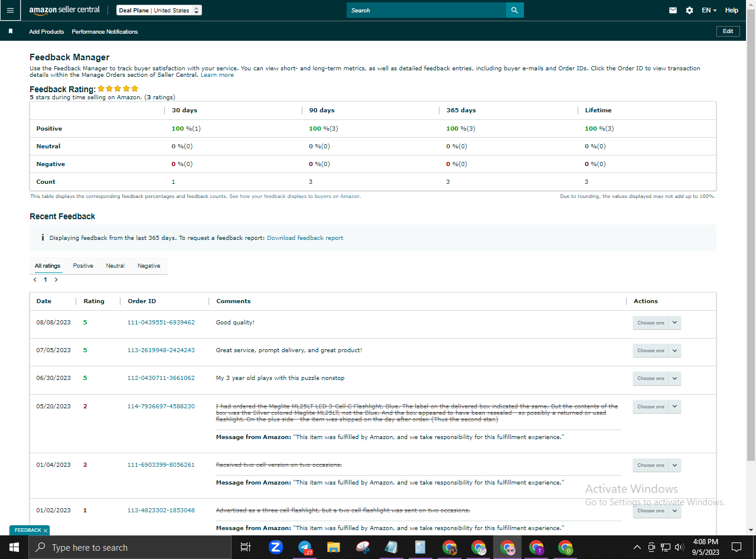Switch to the Neutral feedback tab
Image resolution: width=756 pixels, height=559 pixels.
tap(115, 266)
